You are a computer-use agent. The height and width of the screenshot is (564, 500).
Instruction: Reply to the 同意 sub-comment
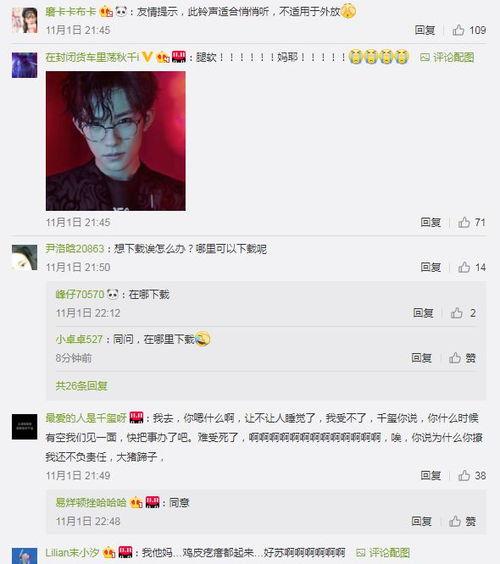[421, 521]
